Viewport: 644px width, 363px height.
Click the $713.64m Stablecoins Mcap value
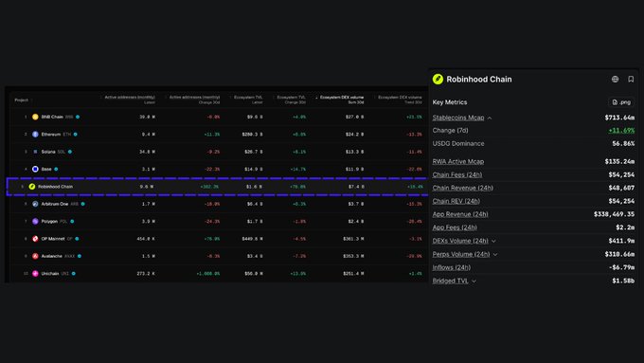point(619,118)
